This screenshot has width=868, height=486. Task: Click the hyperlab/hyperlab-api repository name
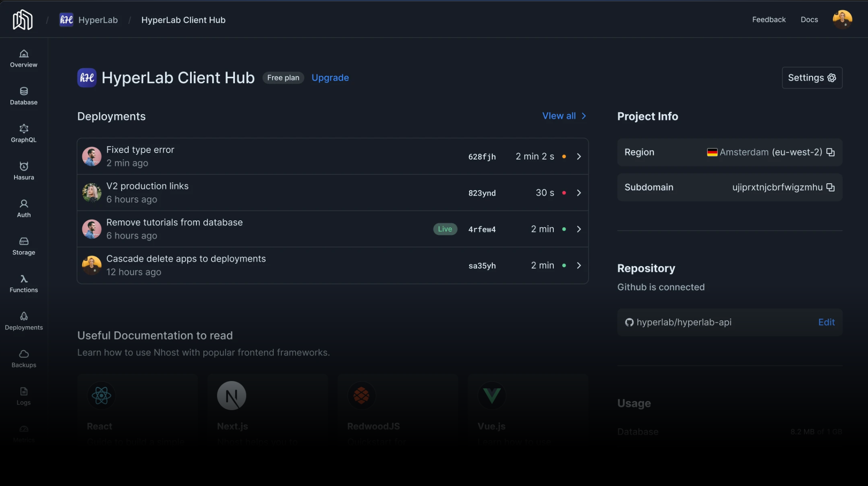tap(684, 322)
